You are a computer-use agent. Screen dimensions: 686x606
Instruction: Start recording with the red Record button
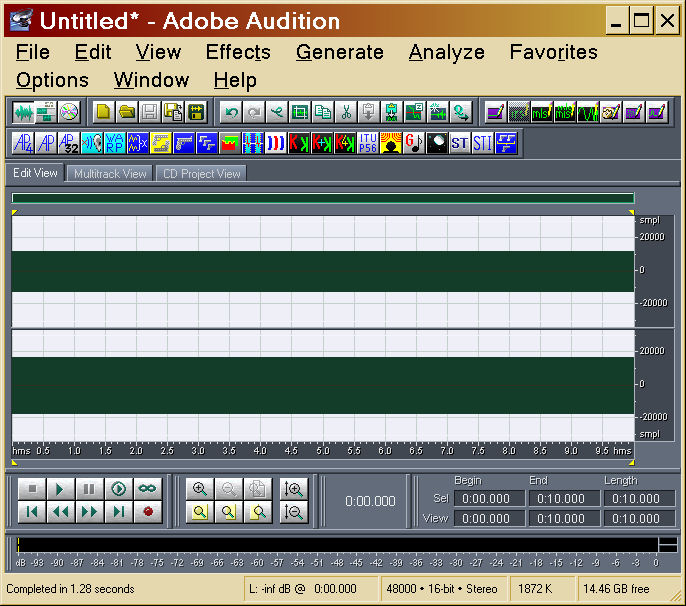(x=147, y=511)
